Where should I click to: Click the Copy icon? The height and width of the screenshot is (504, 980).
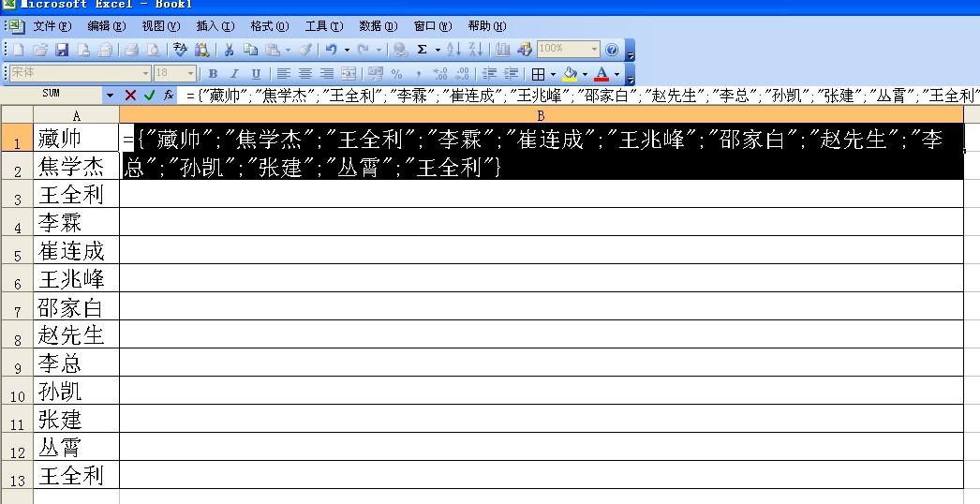click(x=251, y=50)
